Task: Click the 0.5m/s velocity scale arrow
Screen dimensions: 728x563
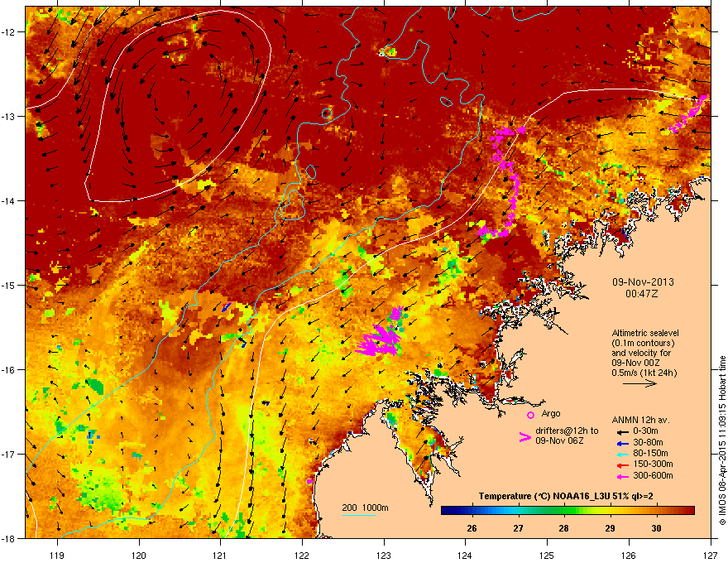Action: pyautogui.click(x=639, y=383)
